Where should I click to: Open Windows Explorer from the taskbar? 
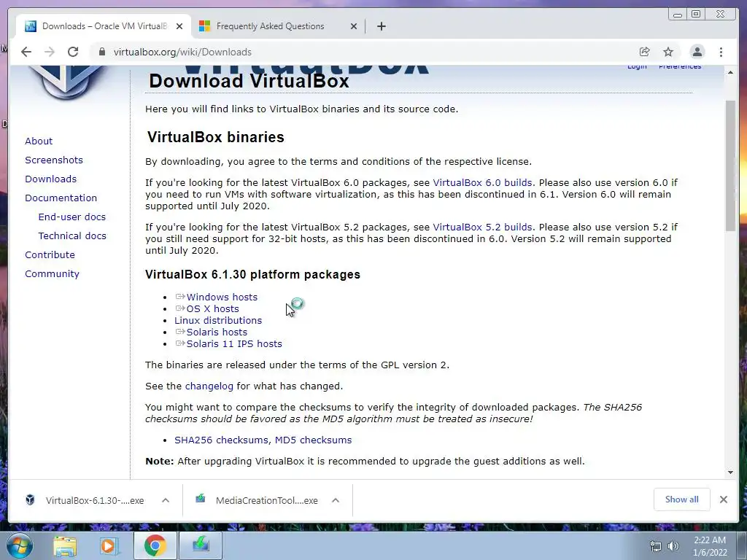click(x=65, y=545)
